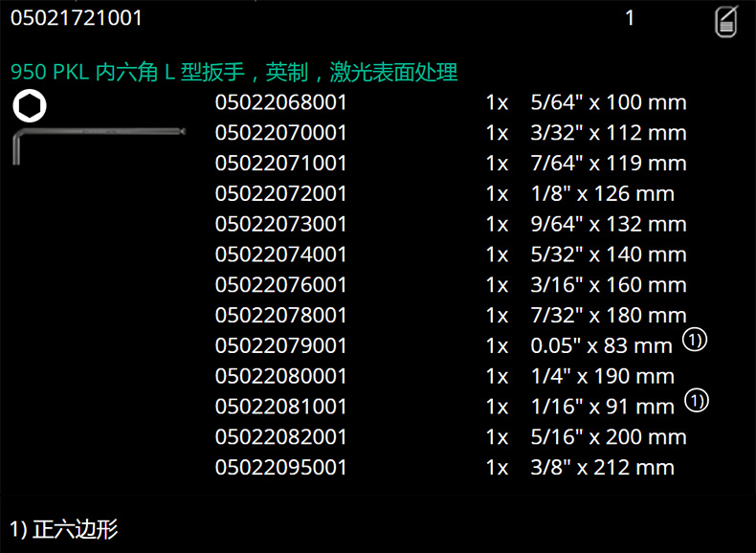Click the white hexagon profile icon
The height and width of the screenshot is (553, 756).
point(30,106)
